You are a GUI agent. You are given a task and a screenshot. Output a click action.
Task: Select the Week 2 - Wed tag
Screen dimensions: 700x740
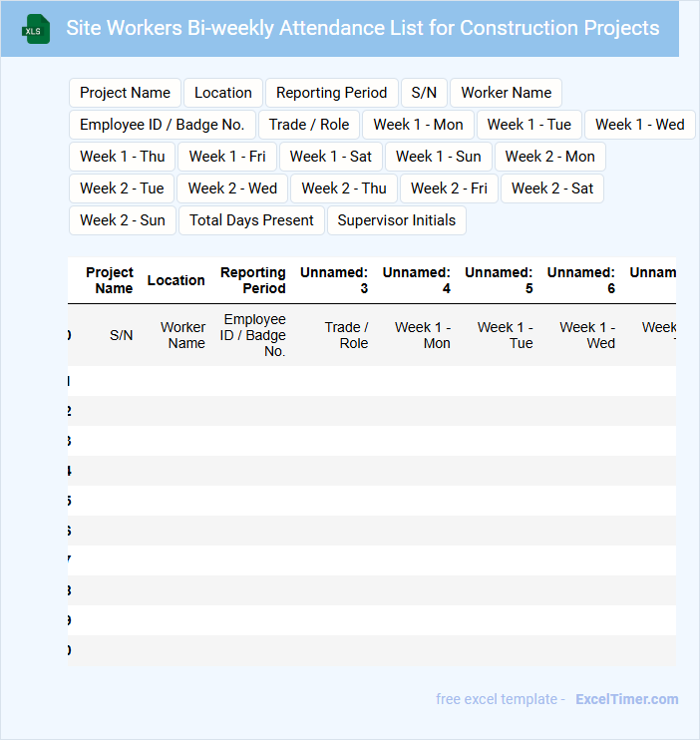click(x=232, y=188)
